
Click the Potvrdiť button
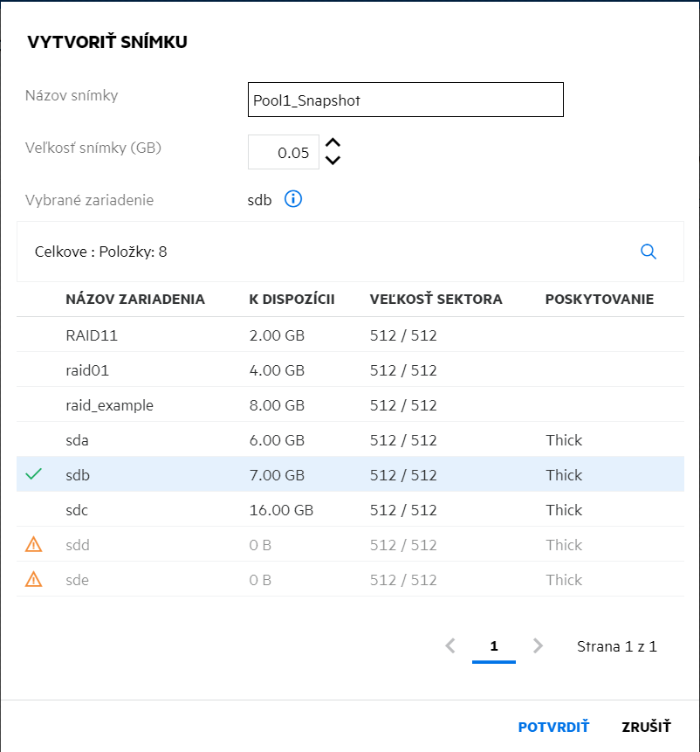553,727
